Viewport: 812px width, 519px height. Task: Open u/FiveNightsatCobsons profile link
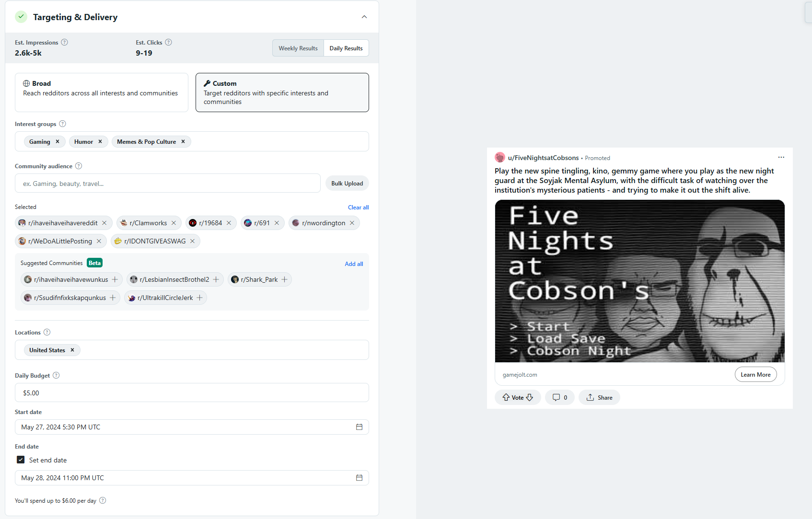543,158
